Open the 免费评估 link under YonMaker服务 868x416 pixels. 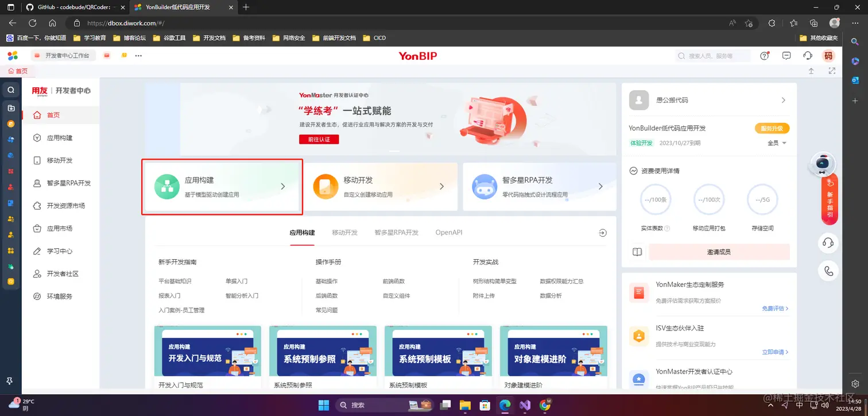[x=774, y=308]
